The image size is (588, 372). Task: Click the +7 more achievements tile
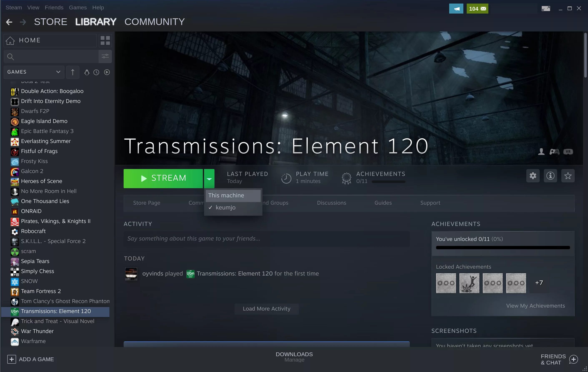539,283
